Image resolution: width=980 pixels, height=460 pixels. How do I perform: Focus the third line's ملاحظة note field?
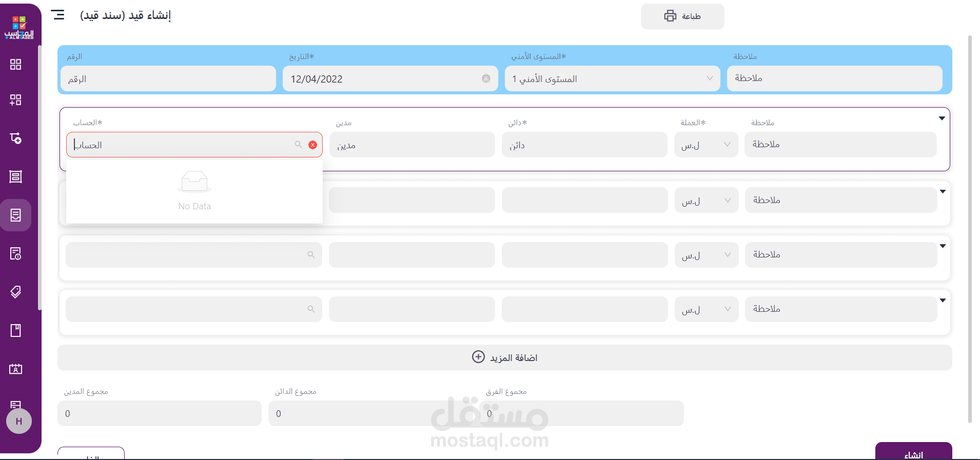click(841, 254)
